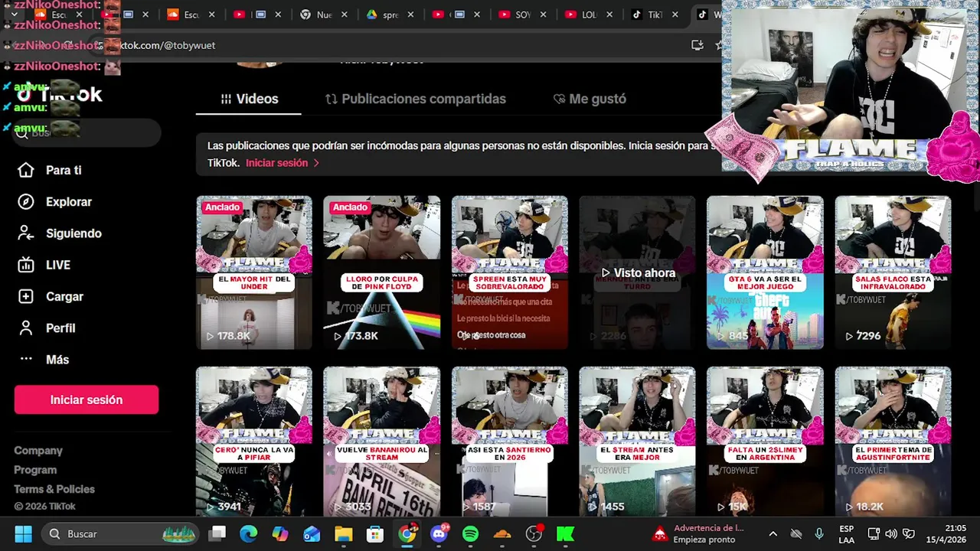The image size is (980, 551).
Task: Expand the Terms & Policies section
Action: point(54,489)
